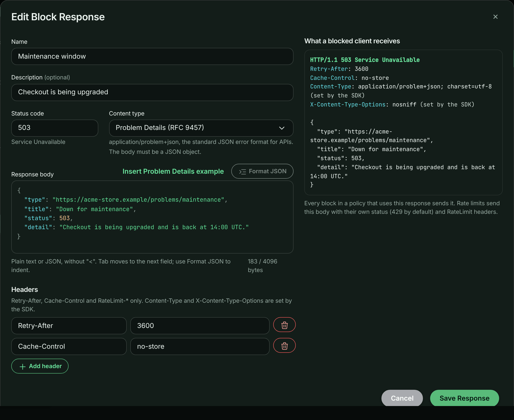514x420 pixels.
Task: Edit the Cache-Control header name field
Action: click(x=69, y=346)
